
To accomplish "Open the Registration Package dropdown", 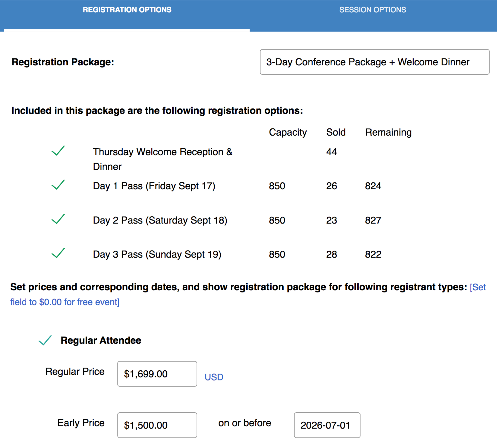I will click(x=374, y=62).
